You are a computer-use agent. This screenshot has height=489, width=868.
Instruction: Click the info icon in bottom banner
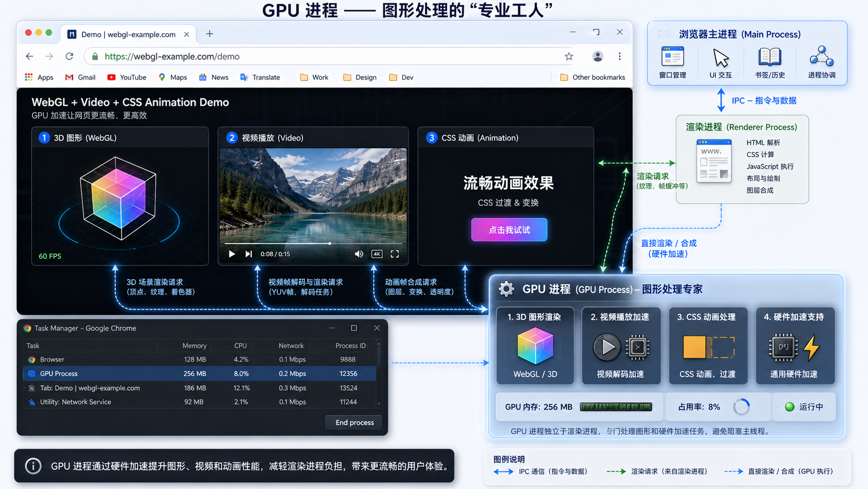point(33,466)
